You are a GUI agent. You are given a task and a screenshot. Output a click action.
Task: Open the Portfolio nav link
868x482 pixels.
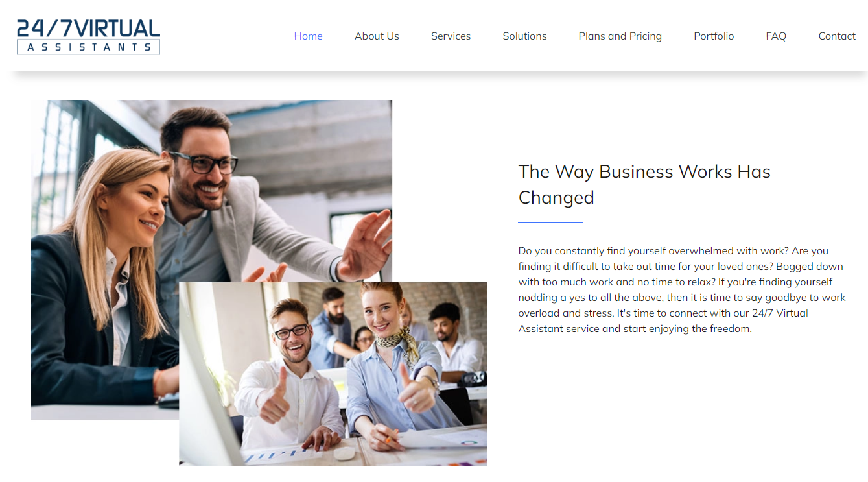714,36
